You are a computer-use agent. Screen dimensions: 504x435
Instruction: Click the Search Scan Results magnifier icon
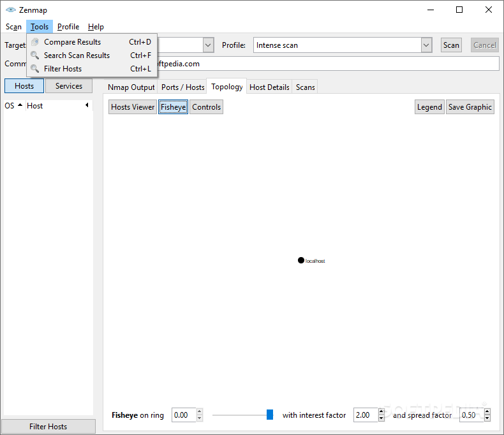[x=35, y=55]
